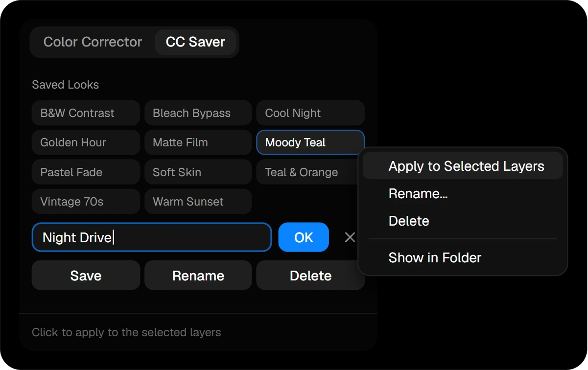Click the Saved Looks heading text
Viewport: 588px width, 370px height.
pyautogui.click(x=65, y=85)
